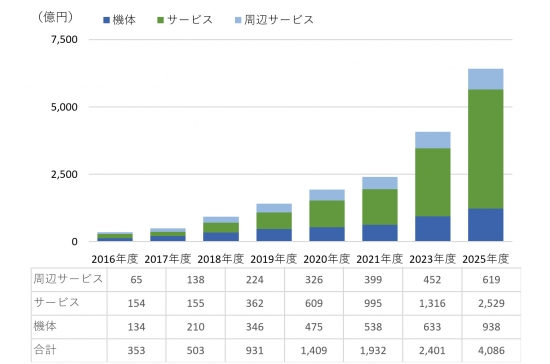Image resolution: width=550 pixels, height=364 pixels.
Task: Click the table cell showing 326
Action: pyautogui.click(x=314, y=279)
